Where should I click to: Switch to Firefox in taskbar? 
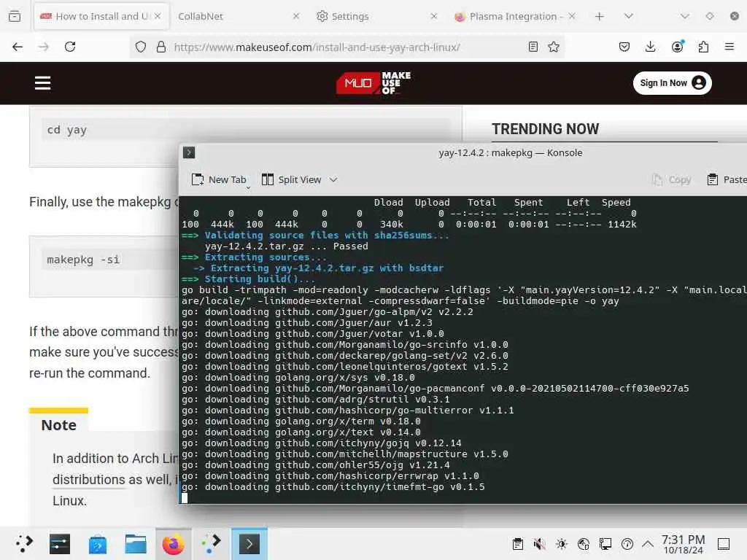click(174, 544)
